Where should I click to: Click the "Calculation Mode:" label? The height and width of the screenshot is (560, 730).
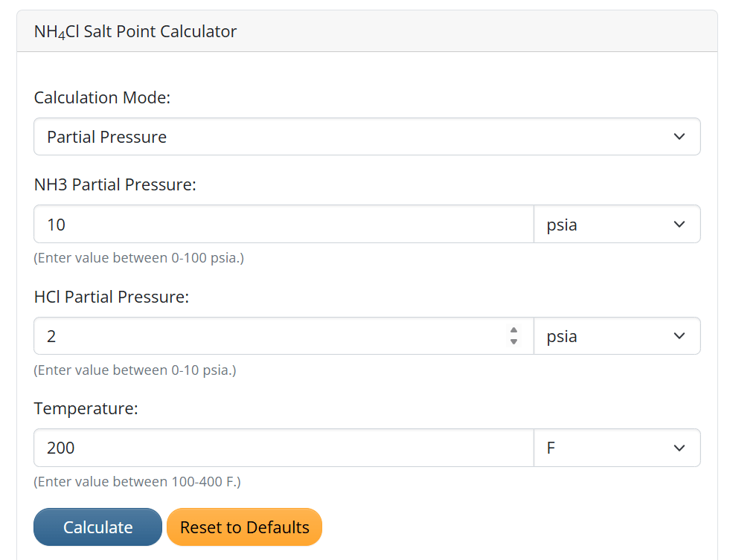click(x=103, y=97)
